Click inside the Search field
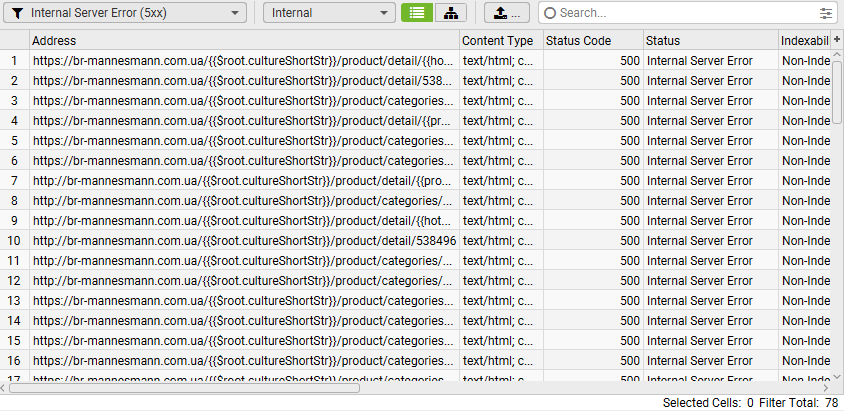Screen dimensions: 844x411 [x=686, y=13]
